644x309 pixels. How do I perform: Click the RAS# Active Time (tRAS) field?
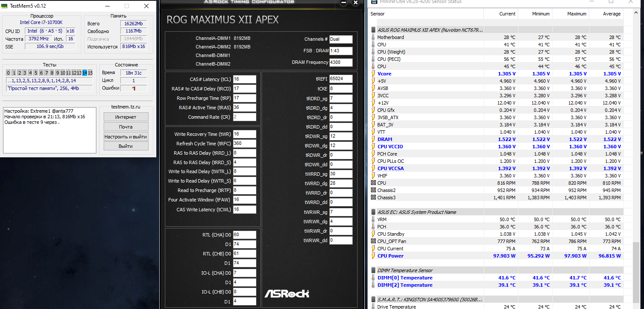pyautogui.click(x=244, y=108)
